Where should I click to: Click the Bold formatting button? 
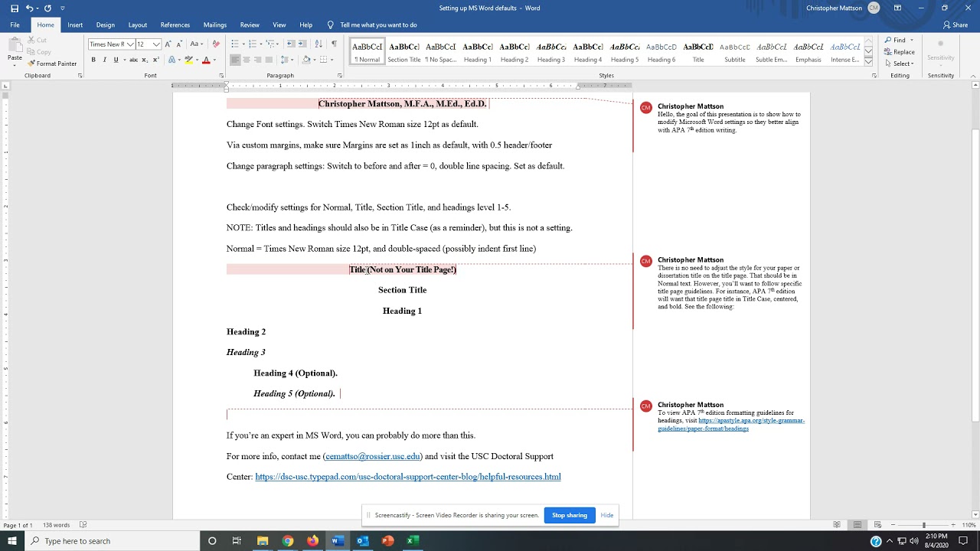tap(93, 60)
